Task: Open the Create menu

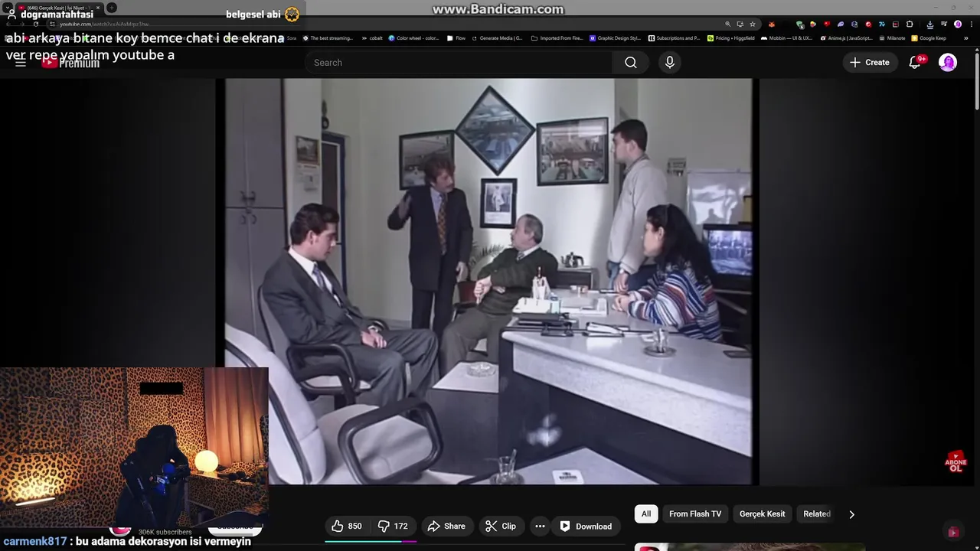Action: (x=870, y=63)
